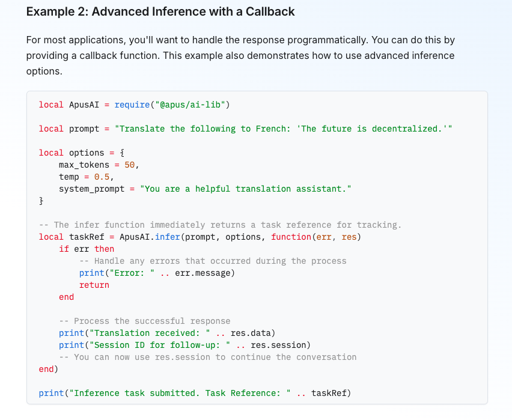Screen dimensions: 512x420
Task: Click the comment about infer function returning task reference
Action: click(220, 225)
